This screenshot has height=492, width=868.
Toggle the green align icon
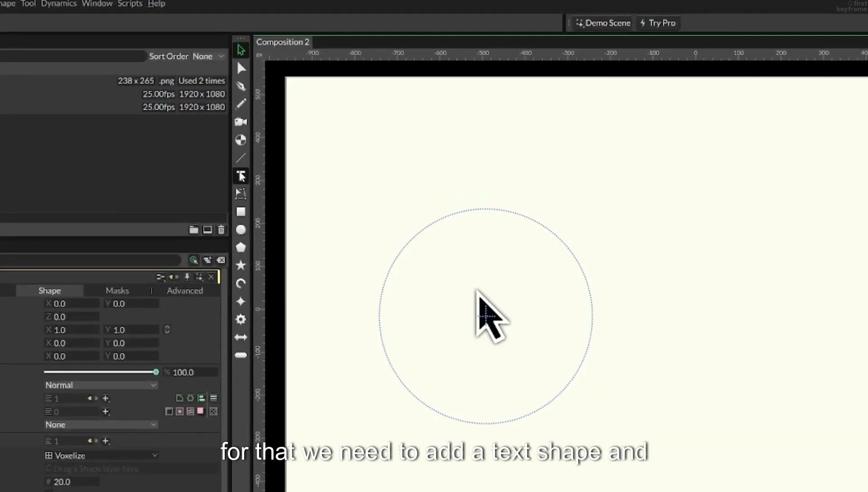[201, 398]
